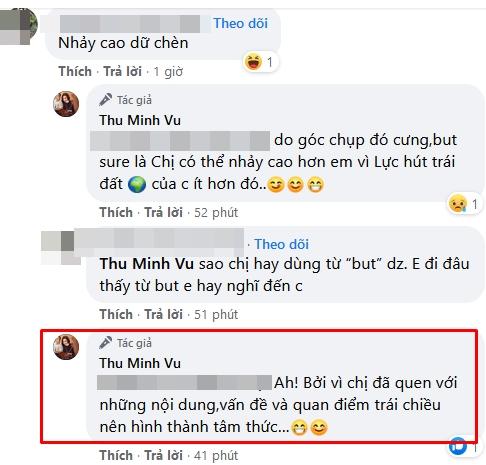
Task: Reply to the "Nhảy cao dữ chèn" comment
Action: [x=122, y=71]
